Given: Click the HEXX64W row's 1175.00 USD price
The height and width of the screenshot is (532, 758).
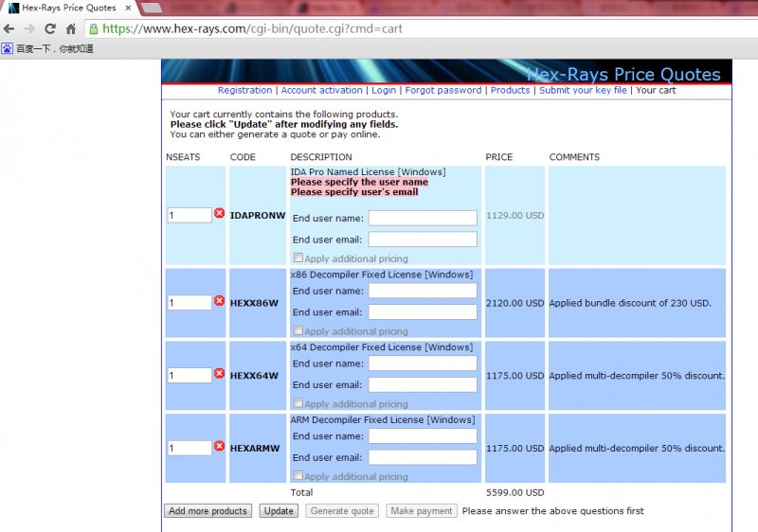Looking at the screenshot, I should [514, 376].
